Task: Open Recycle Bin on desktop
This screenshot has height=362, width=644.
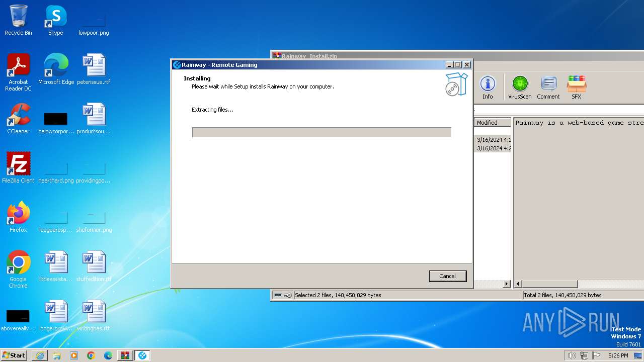Action: (18, 20)
